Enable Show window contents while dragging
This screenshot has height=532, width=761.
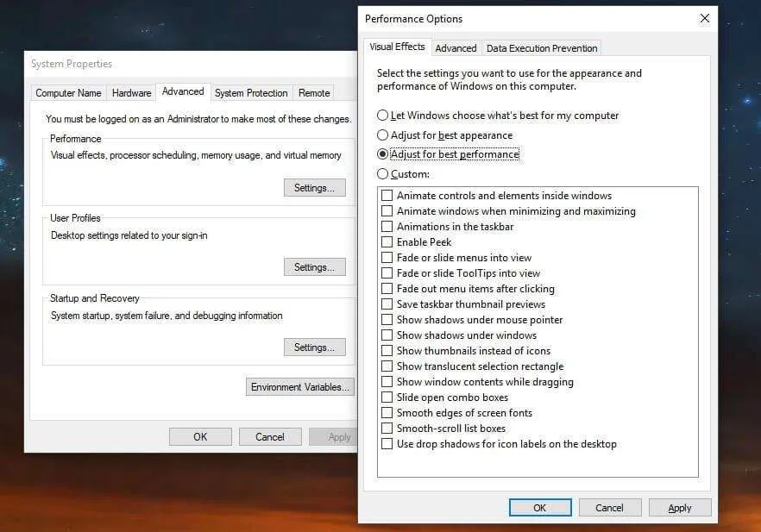coord(387,382)
